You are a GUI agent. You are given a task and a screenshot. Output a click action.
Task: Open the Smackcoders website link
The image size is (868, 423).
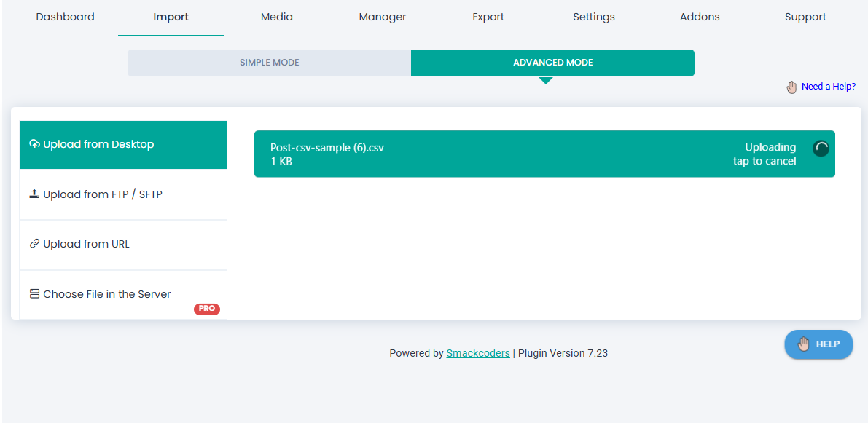coord(478,353)
